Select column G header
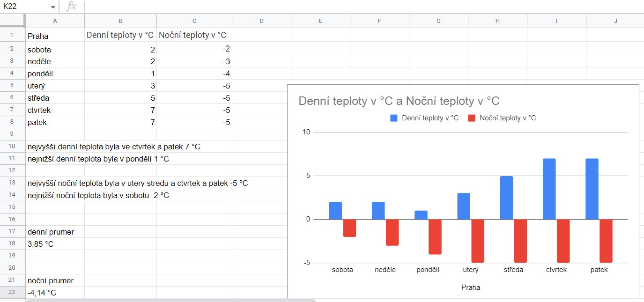 438,21
